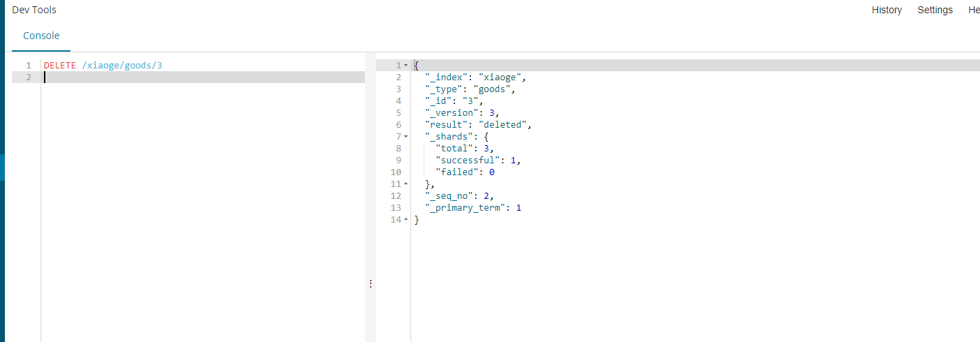Image resolution: width=980 pixels, height=342 pixels.
Task: Click the "_primary_term": 1 line
Action: click(x=473, y=207)
